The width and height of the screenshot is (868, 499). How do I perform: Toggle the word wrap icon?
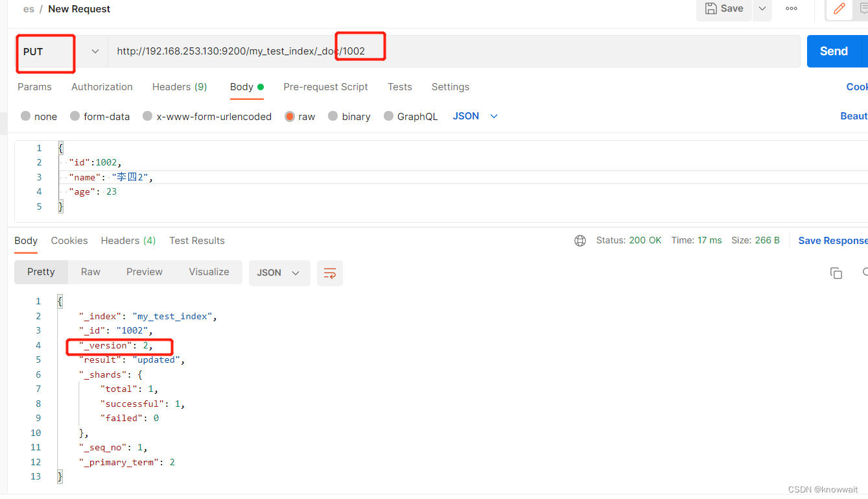pyautogui.click(x=330, y=273)
